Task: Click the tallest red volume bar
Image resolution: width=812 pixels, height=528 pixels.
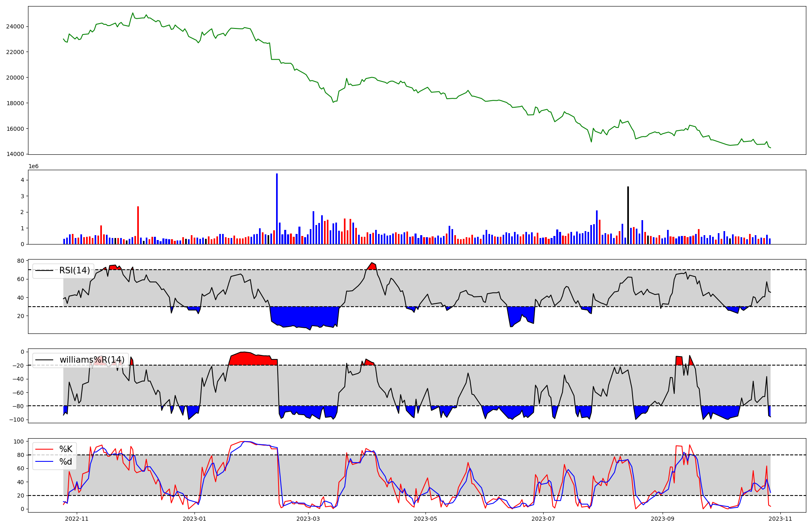Action: click(x=138, y=225)
